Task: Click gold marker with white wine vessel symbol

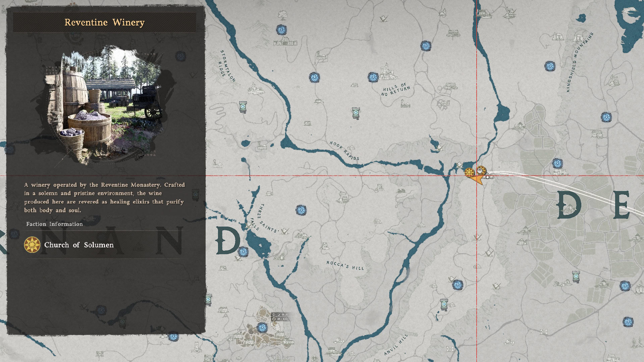Action: tap(481, 170)
